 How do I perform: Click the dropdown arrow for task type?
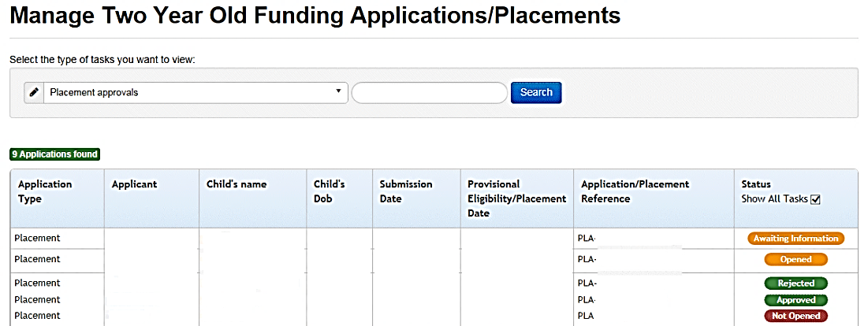[x=338, y=91]
